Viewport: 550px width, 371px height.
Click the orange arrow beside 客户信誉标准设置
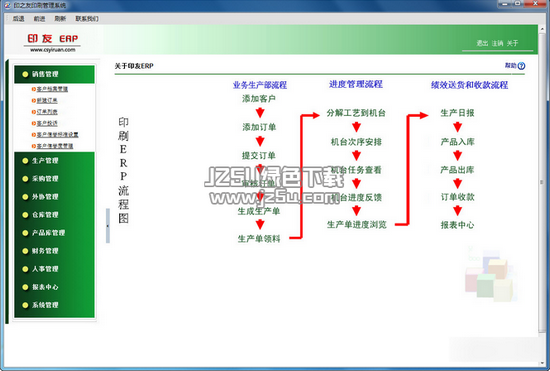coord(34,135)
